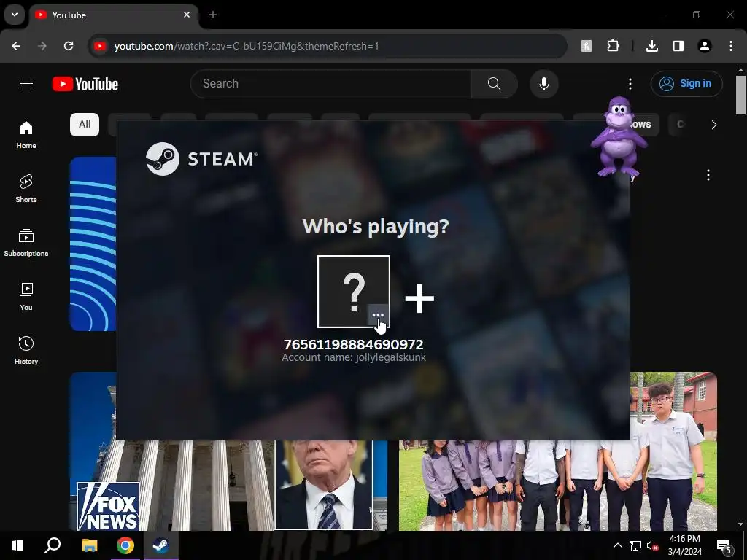Open Chrome downloads
747x560 pixels.
click(651, 46)
